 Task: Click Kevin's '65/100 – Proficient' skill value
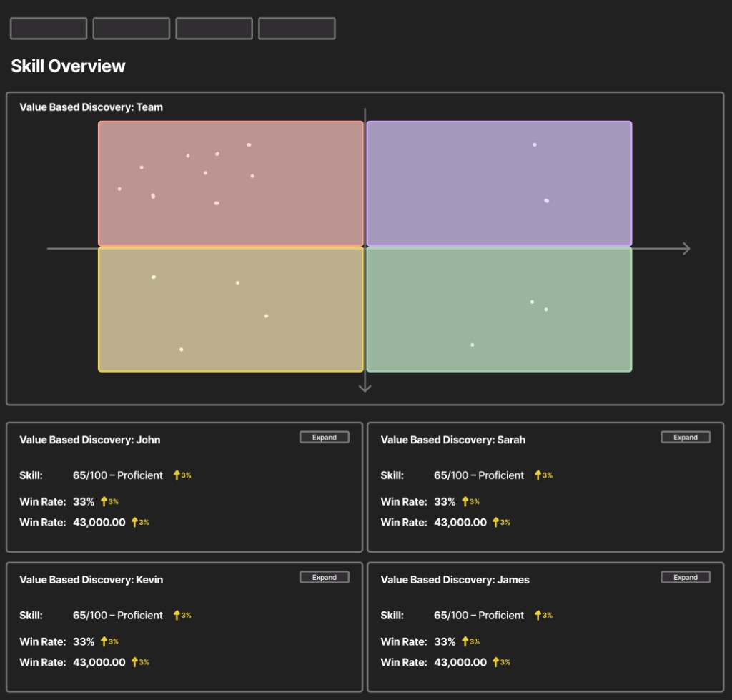118,616
